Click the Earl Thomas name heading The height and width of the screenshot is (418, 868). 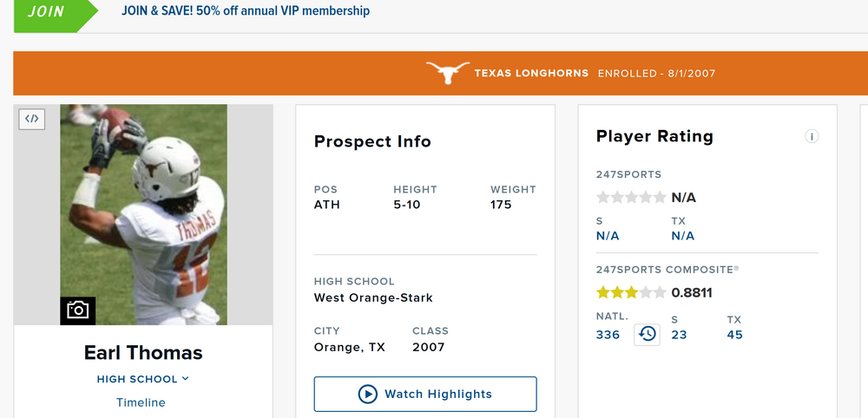143,352
